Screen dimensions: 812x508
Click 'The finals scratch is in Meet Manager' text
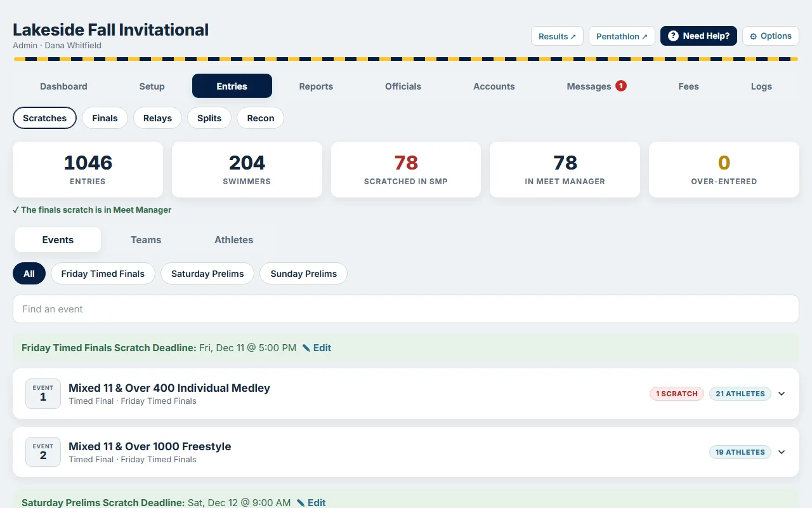click(96, 210)
